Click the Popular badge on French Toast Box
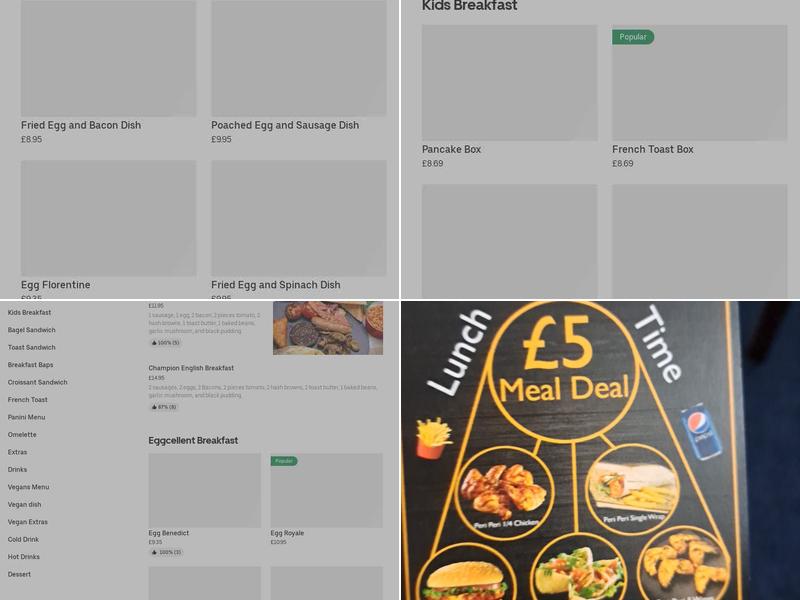Image resolution: width=800 pixels, height=600 pixels. click(633, 37)
